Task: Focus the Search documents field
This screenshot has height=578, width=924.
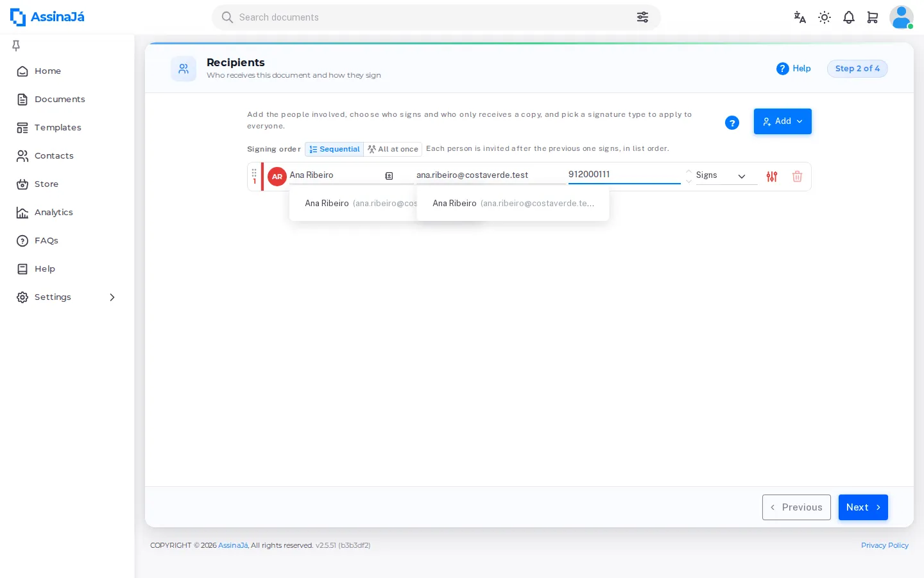Action: tap(436, 17)
